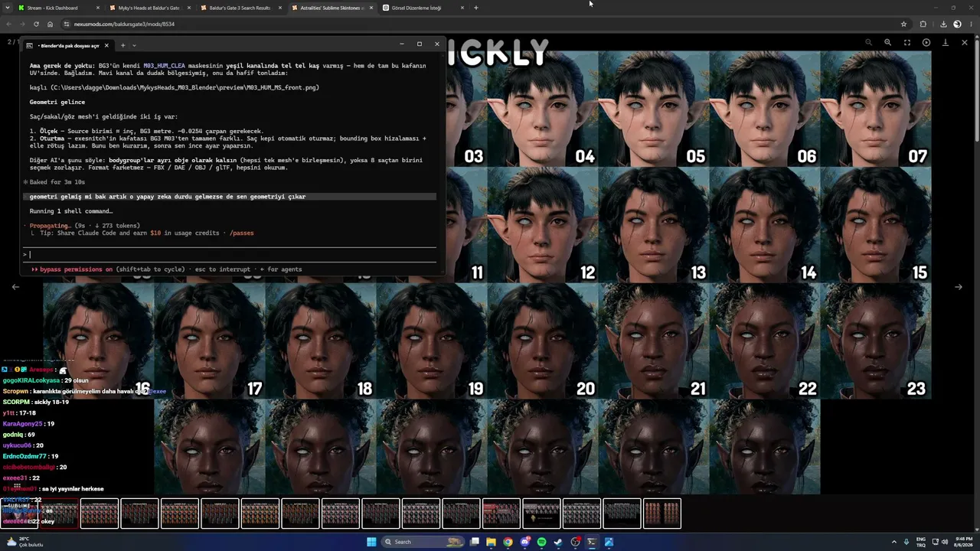Screen dimensions: 980x551
Task: Click chat username KaraAgony25
Action: [x=23, y=424]
